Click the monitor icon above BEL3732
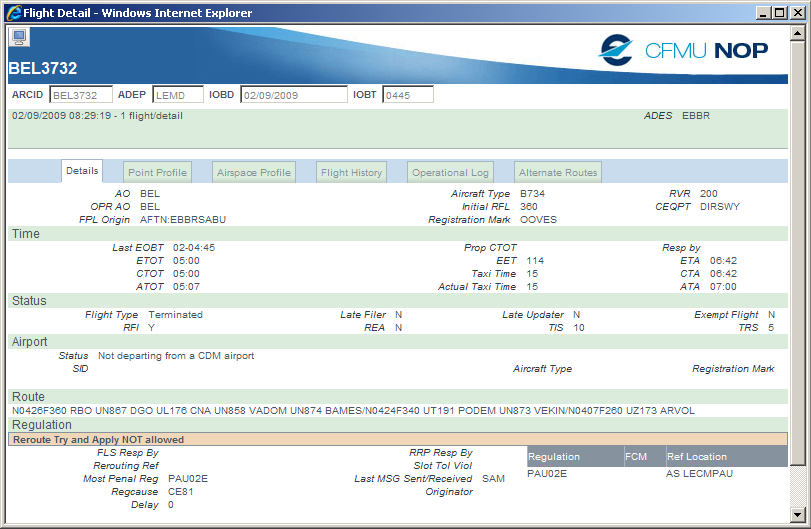The width and height of the screenshot is (811, 529). [x=19, y=37]
